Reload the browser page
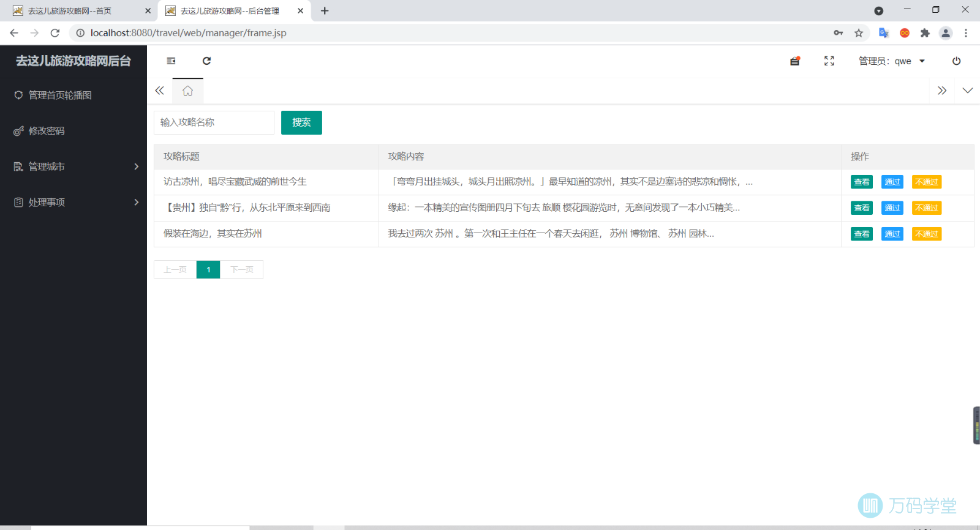Image resolution: width=980 pixels, height=530 pixels. coord(55,33)
